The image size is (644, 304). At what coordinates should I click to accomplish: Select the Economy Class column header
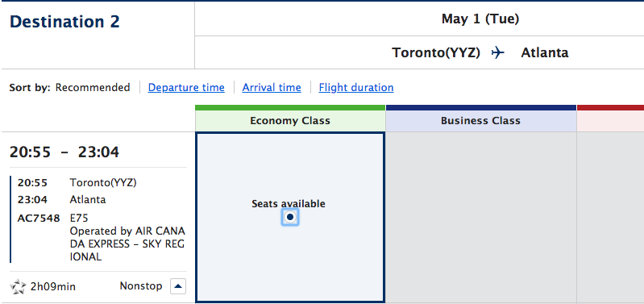coord(290,121)
